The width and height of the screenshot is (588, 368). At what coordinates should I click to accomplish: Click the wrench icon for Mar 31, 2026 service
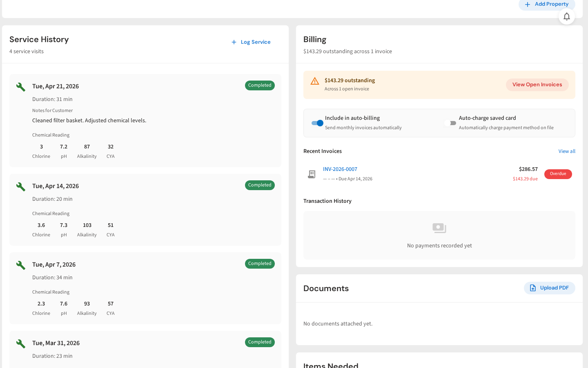(21, 343)
